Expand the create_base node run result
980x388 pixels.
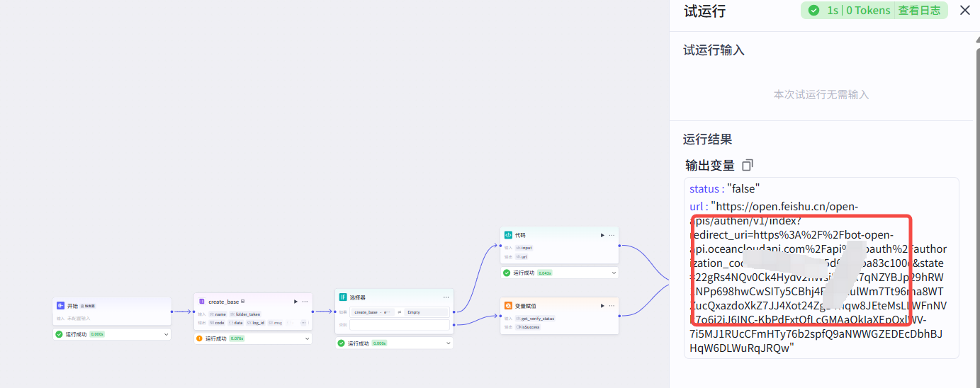308,338
